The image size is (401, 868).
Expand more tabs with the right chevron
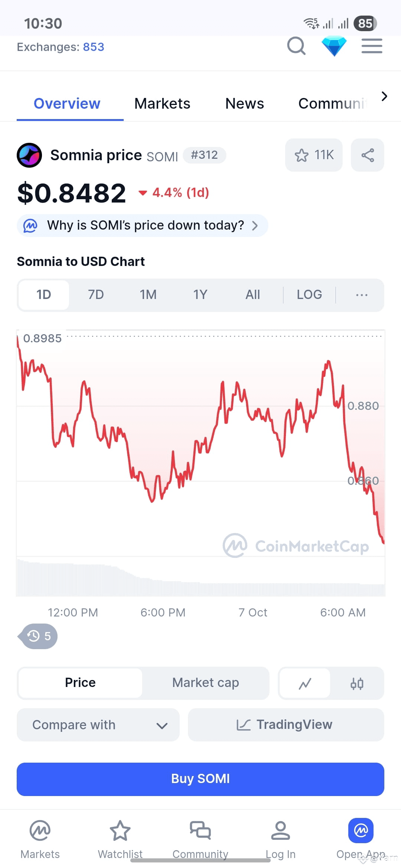(384, 96)
